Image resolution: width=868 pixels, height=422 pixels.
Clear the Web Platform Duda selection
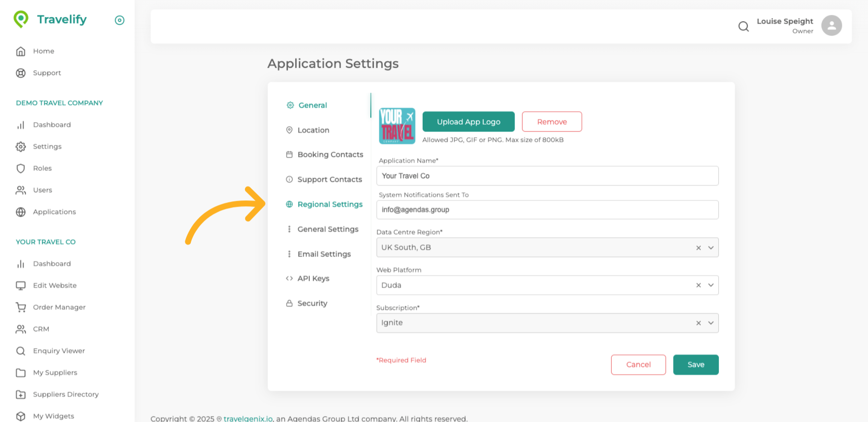click(x=698, y=285)
